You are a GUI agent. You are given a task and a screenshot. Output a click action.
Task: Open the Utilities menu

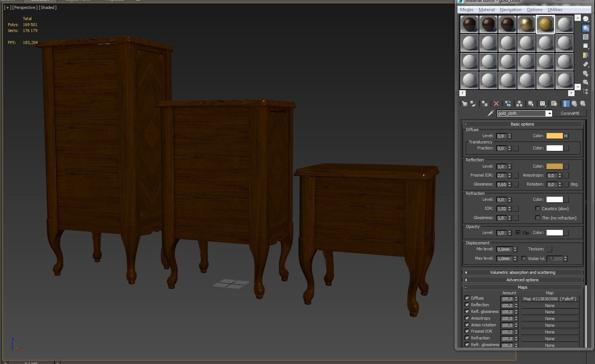(x=555, y=10)
